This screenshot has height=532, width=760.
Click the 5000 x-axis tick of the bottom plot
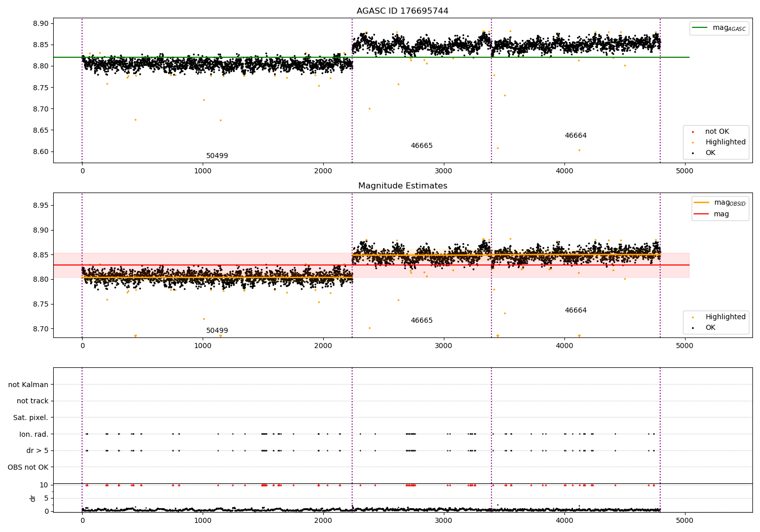pyautogui.click(x=685, y=521)
